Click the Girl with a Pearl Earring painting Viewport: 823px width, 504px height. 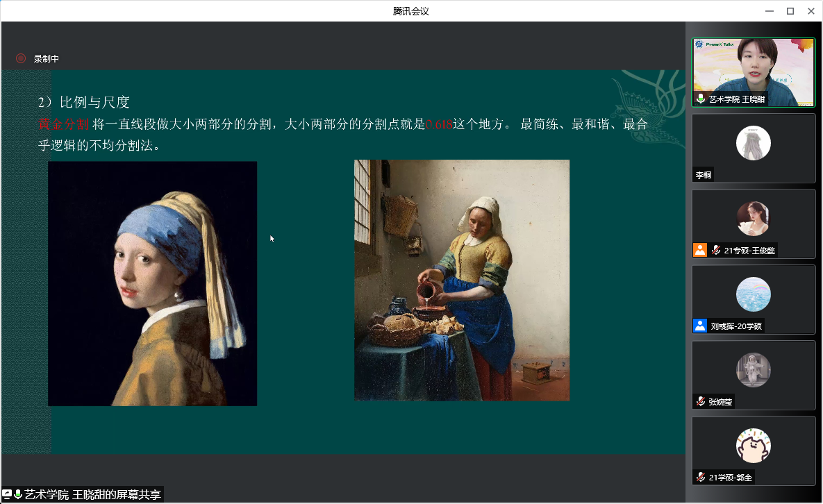153,284
